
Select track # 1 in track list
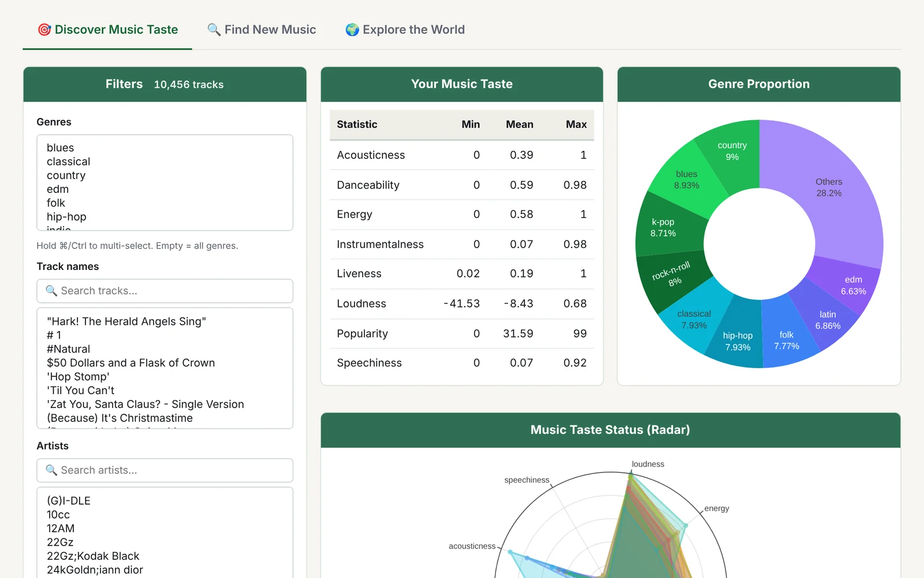165,335
